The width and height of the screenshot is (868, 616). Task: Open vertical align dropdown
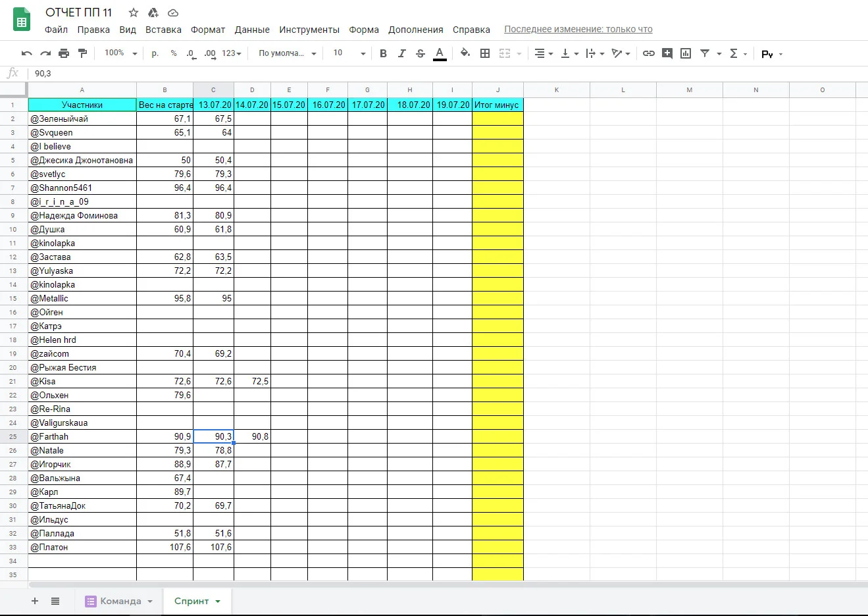point(569,53)
